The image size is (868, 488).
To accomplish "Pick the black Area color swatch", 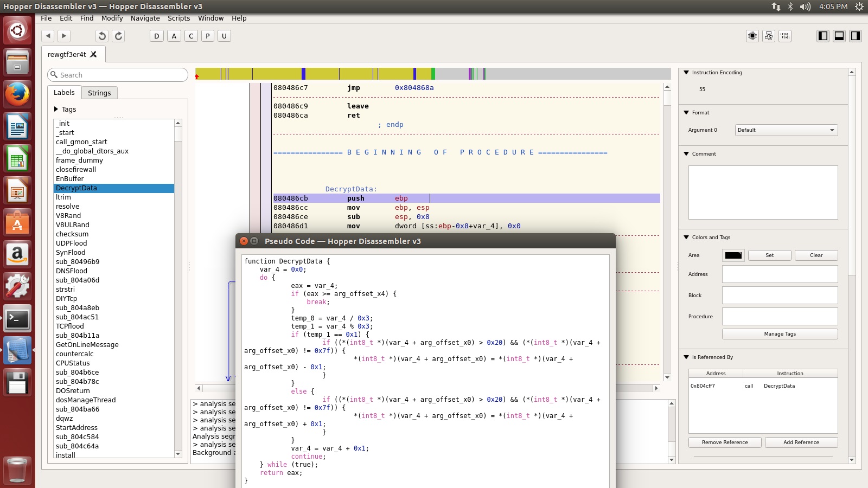I will [733, 255].
